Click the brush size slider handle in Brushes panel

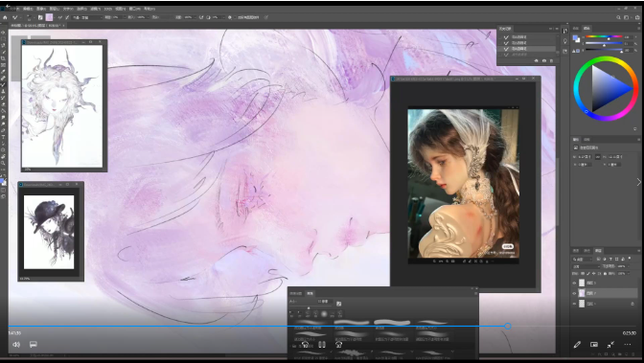pyautogui.click(x=309, y=308)
